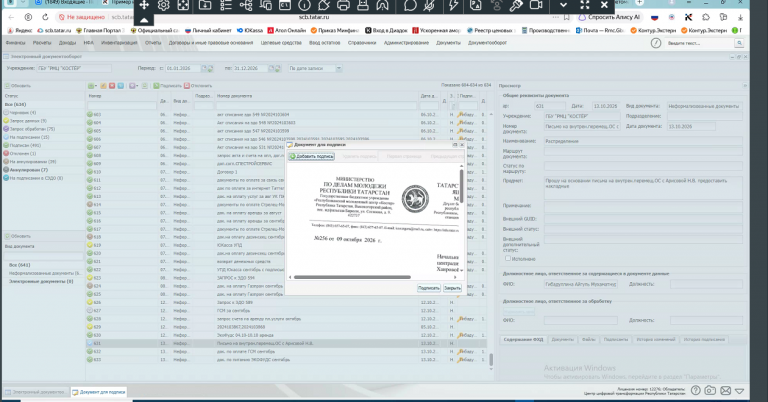Click the printer icon in overlay toolbar
768x402 pixels.
point(343,5)
